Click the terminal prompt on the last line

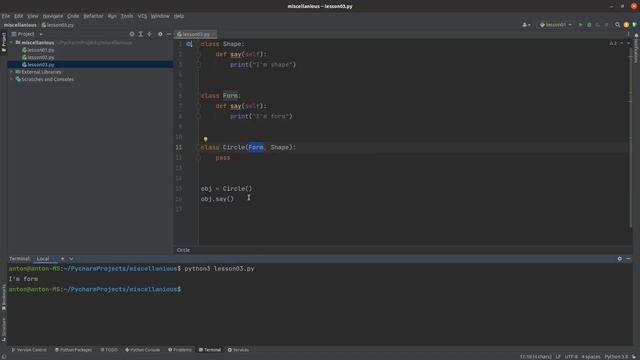pos(95,289)
